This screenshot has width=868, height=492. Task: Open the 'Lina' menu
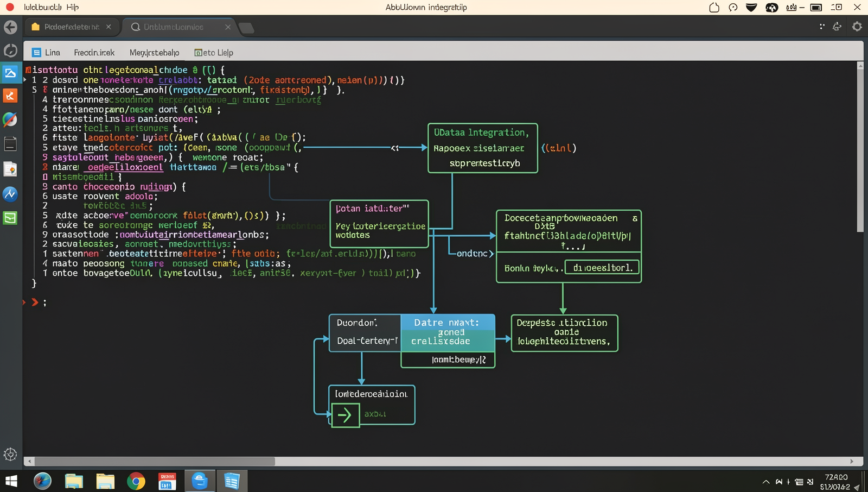pos(47,53)
